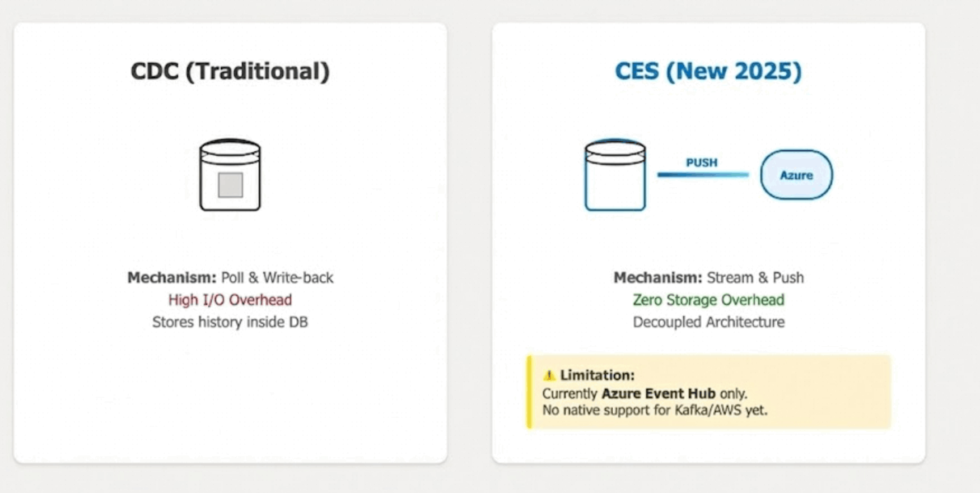
Task: Click the CDC (Traditional) heading
Action: click(230, 71)
